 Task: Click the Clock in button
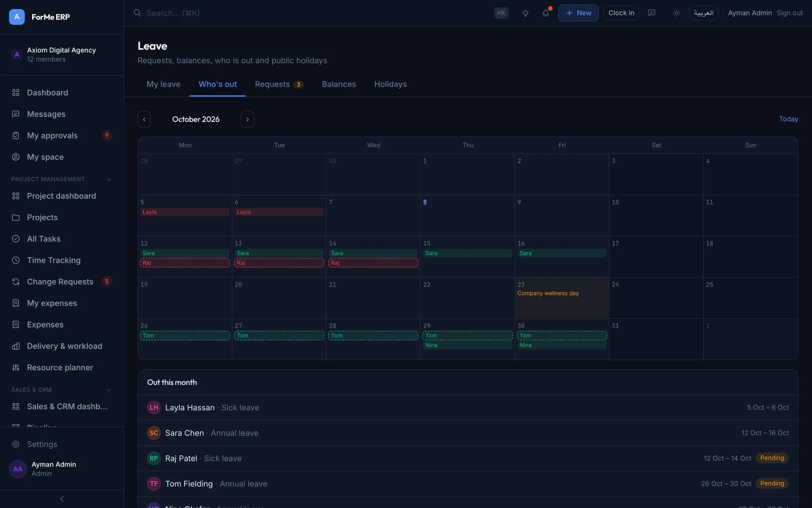[x=621, y=13]
